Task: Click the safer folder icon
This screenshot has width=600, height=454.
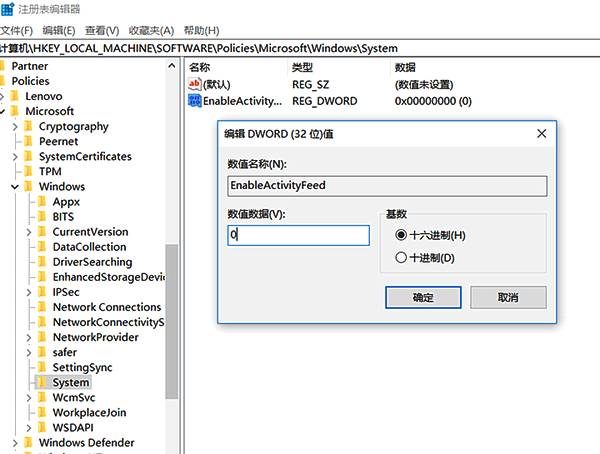Action: tap(42, 352)
